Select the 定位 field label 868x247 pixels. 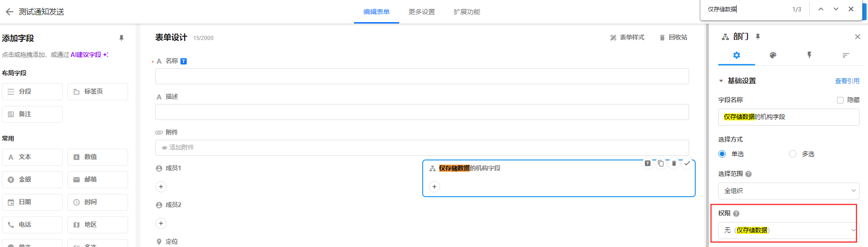172,241
